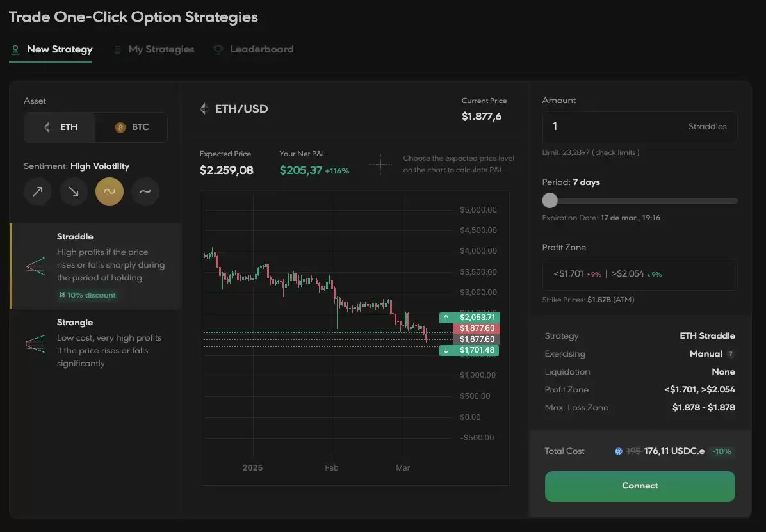
Task: Switch asset to ETH
Action: 60,127
